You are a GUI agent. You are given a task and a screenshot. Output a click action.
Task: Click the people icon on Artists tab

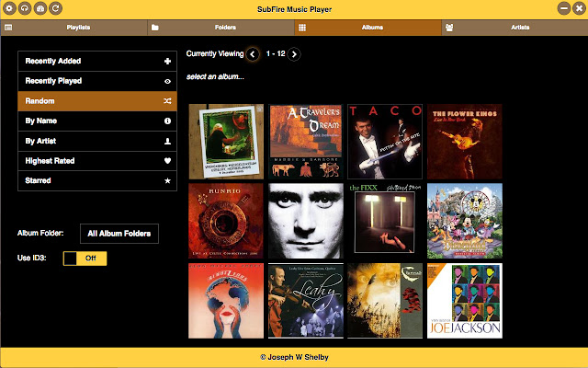[x=449, y=28]
